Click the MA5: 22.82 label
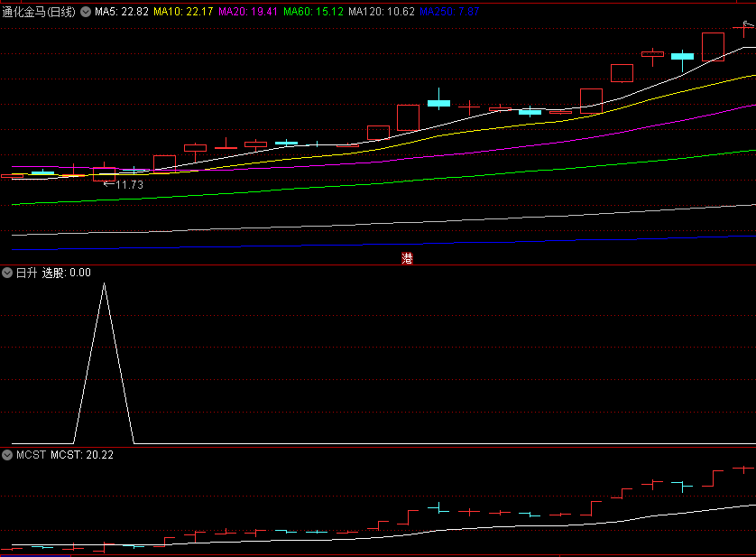756x557 pixels. (122, 12)
